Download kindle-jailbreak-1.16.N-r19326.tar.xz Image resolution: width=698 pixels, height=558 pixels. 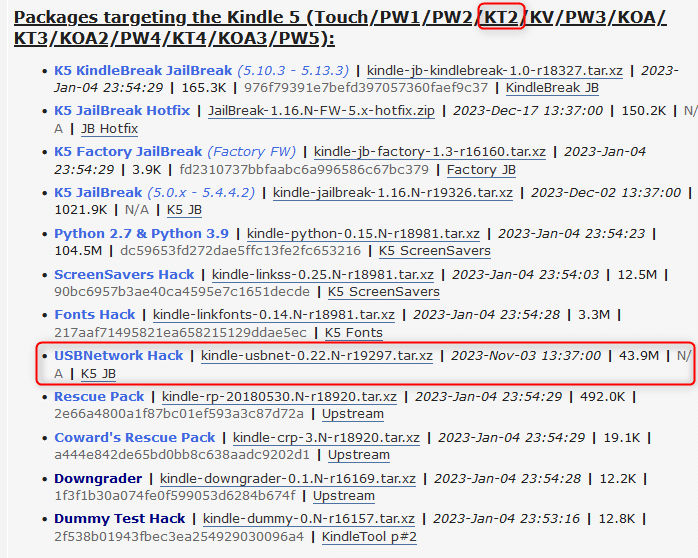coord(393,193)
